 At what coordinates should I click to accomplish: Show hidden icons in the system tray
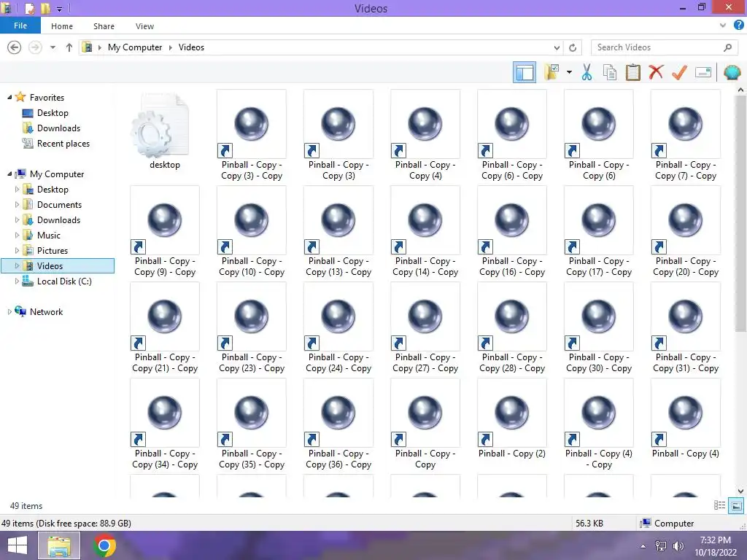pyautogui.click(x=643, y=546)
